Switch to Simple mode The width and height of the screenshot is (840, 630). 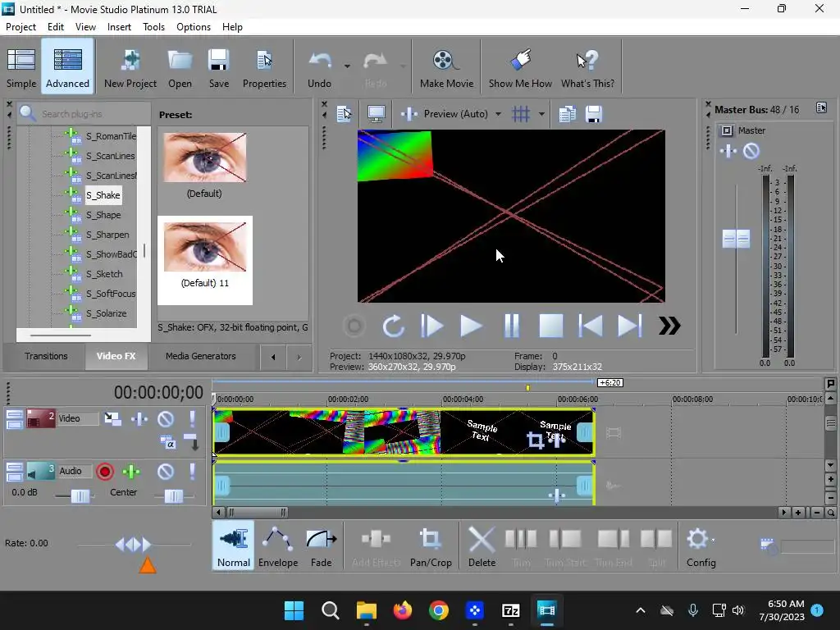(21, 67)
